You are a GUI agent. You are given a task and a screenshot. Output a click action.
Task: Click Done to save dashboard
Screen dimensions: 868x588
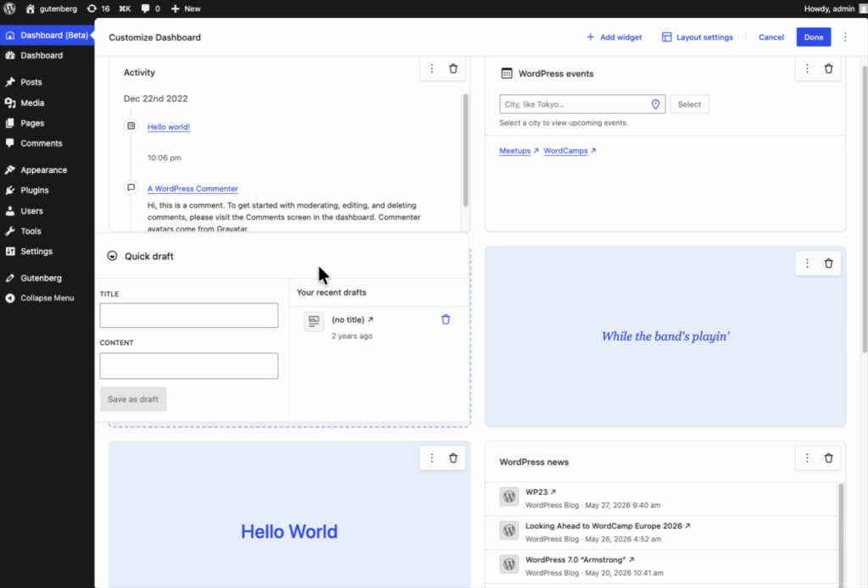[x=813, y=37]
